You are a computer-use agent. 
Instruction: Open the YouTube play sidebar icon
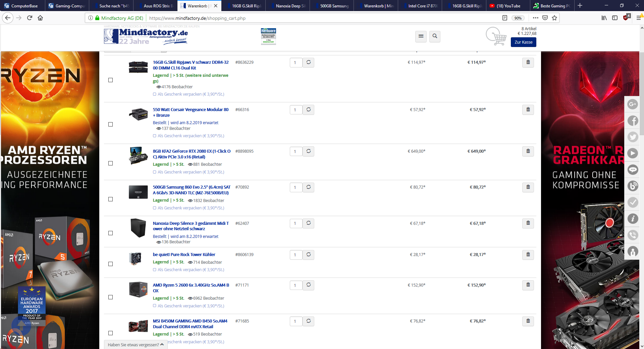633,153
